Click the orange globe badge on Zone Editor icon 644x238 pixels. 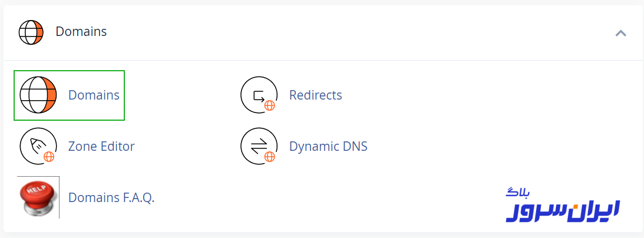click(49, 157)
